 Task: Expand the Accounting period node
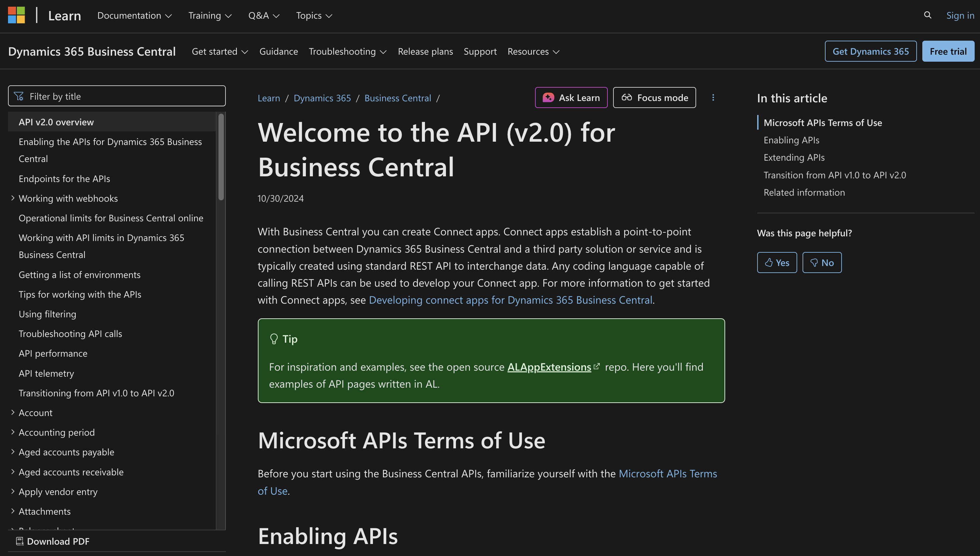coord(13,432)
